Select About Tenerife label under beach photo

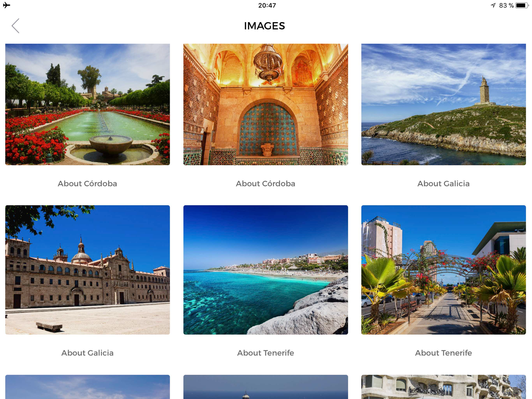pyautogui.click(x=266, y=353)
